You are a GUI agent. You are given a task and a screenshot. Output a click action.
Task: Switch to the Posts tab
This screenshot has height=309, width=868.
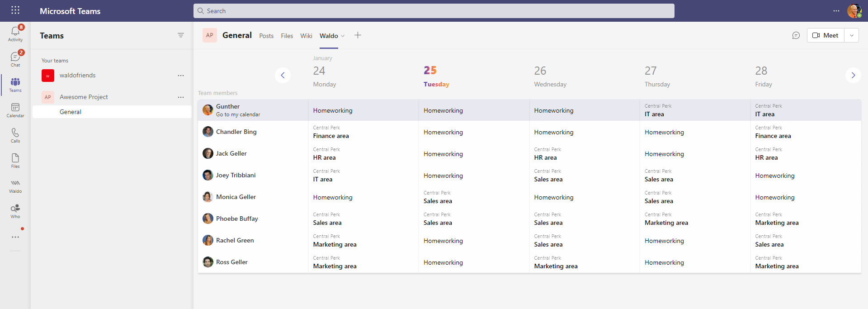266,36
